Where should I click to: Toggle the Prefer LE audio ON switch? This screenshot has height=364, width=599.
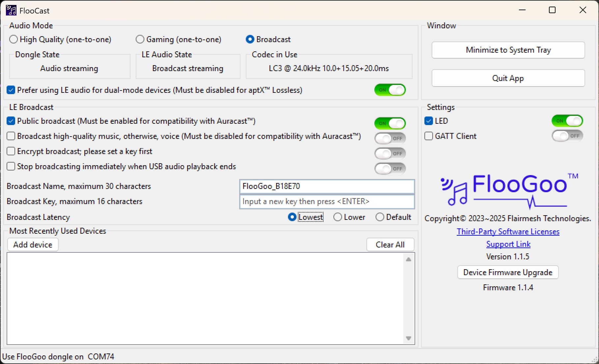[x=390, y=90]
